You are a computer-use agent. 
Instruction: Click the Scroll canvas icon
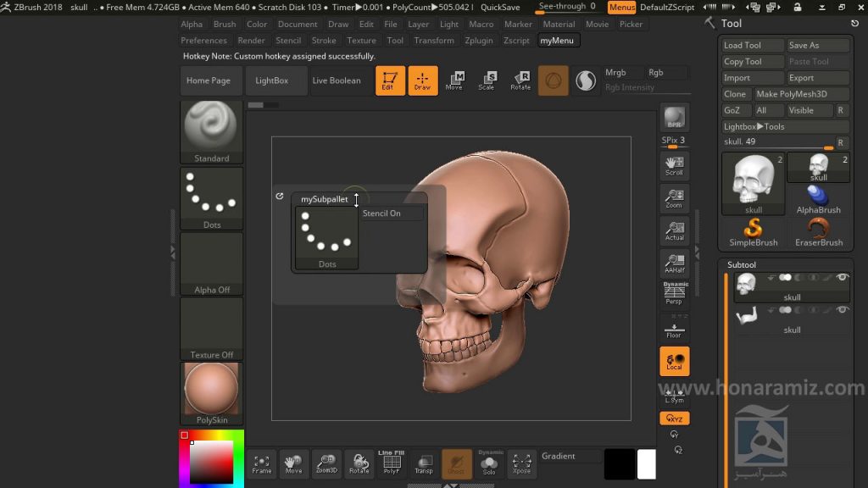point(674,165)
